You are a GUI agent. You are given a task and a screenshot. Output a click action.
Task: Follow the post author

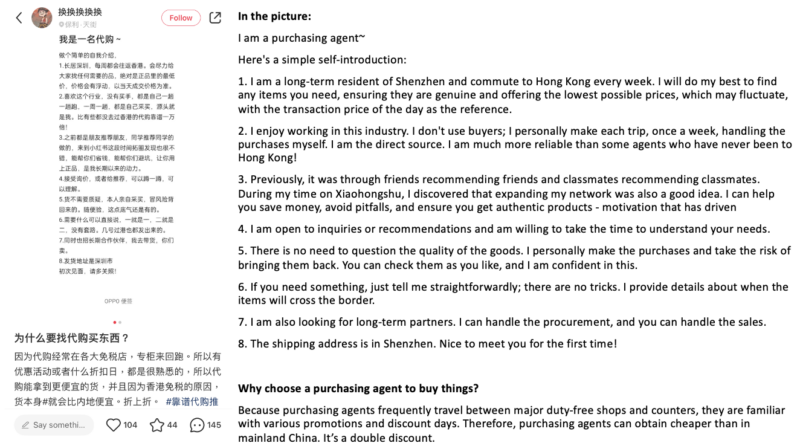[180, 18]
